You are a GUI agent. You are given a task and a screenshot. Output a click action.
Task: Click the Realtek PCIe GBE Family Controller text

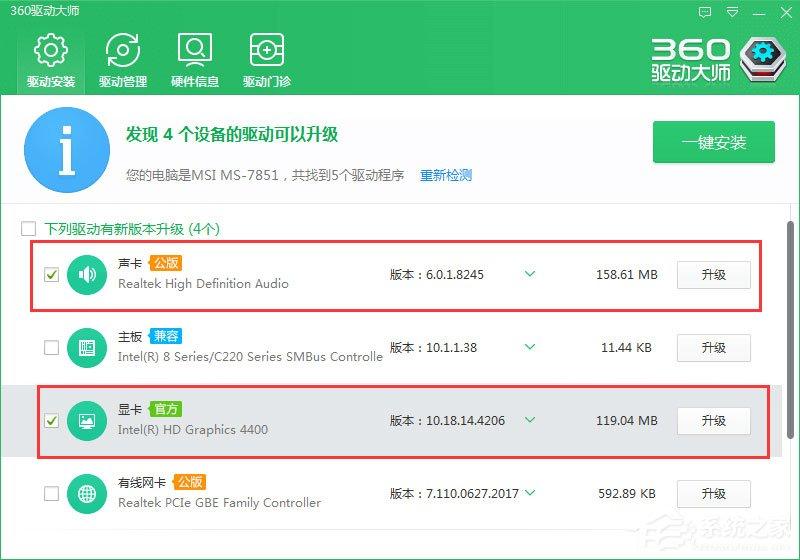tap(219, 503)
